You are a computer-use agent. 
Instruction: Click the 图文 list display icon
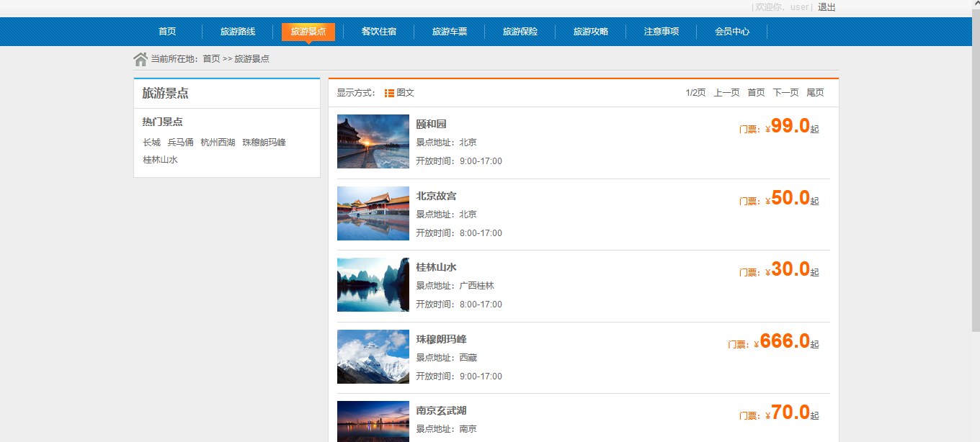[x=389, y=93]
